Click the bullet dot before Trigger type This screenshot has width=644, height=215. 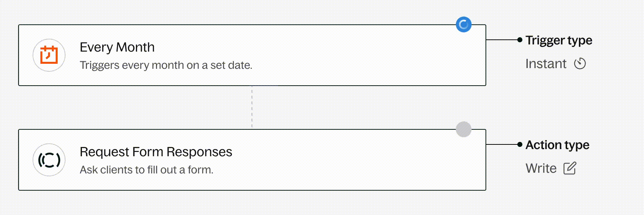(x=520, y=40)
